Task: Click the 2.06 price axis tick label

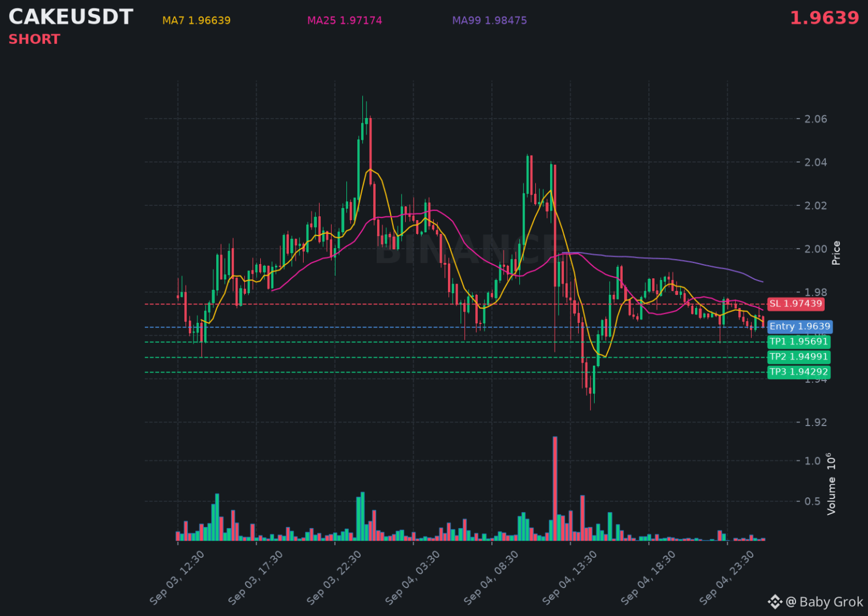Action: coord(815,119)
